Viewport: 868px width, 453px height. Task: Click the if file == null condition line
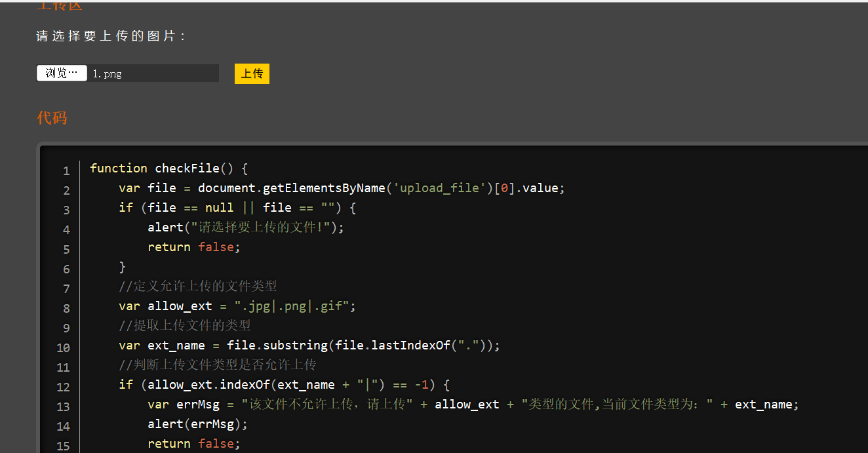[237, 208]
